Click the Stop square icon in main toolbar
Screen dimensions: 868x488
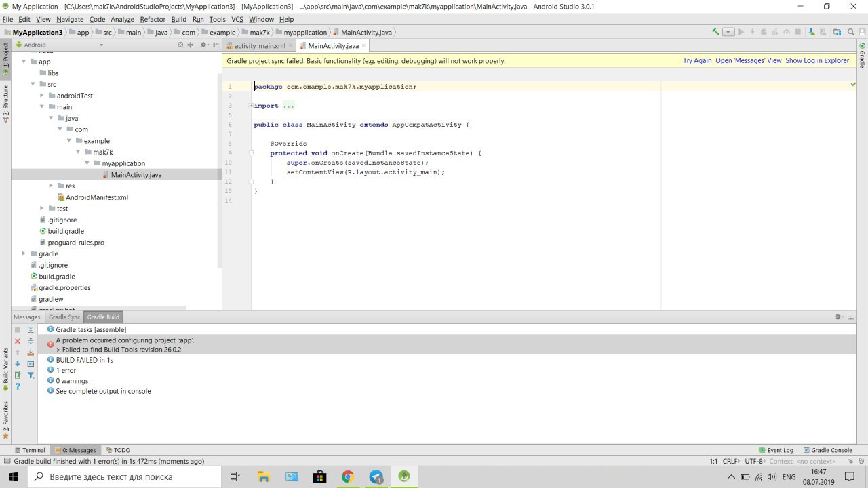click(798, 32)
